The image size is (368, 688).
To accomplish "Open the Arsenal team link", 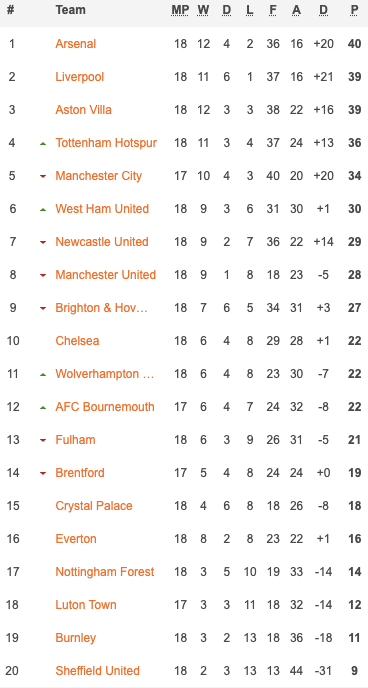I will (x=75, y=44).
